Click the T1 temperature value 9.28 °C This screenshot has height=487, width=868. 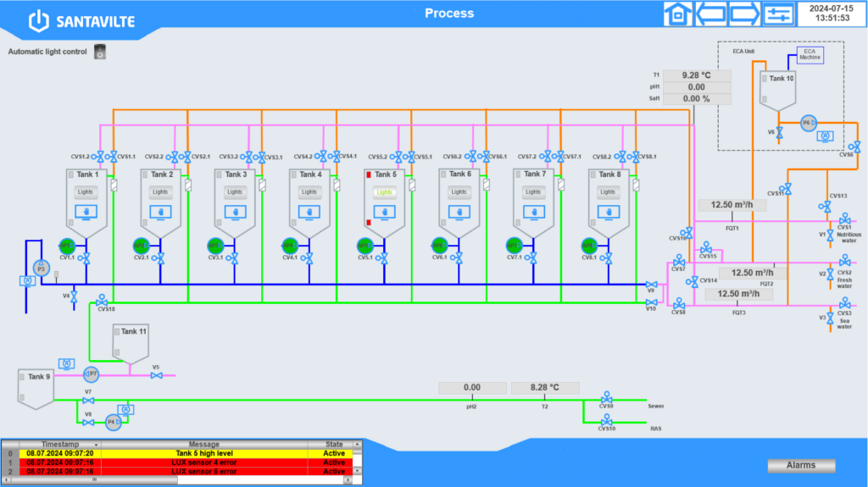pyautogui.click(x=697, y=75)
